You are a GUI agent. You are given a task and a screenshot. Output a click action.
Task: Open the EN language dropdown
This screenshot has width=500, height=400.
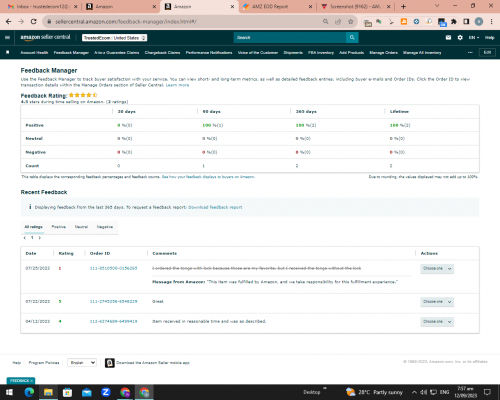(x=474, y=38)
